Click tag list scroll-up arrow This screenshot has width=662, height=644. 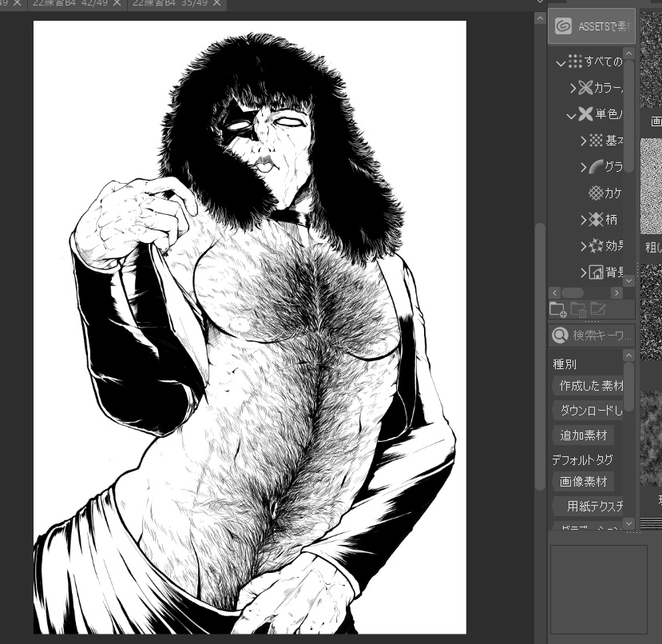(628, 355)
